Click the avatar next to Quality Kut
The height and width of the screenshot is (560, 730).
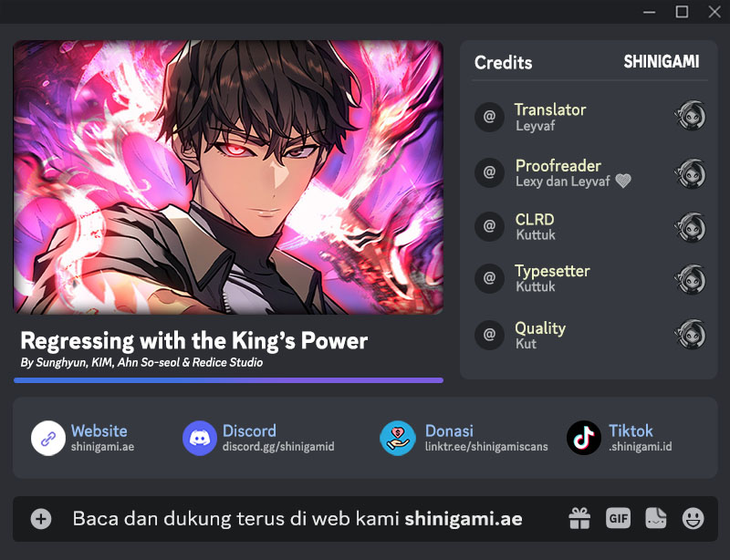(691, 334)
